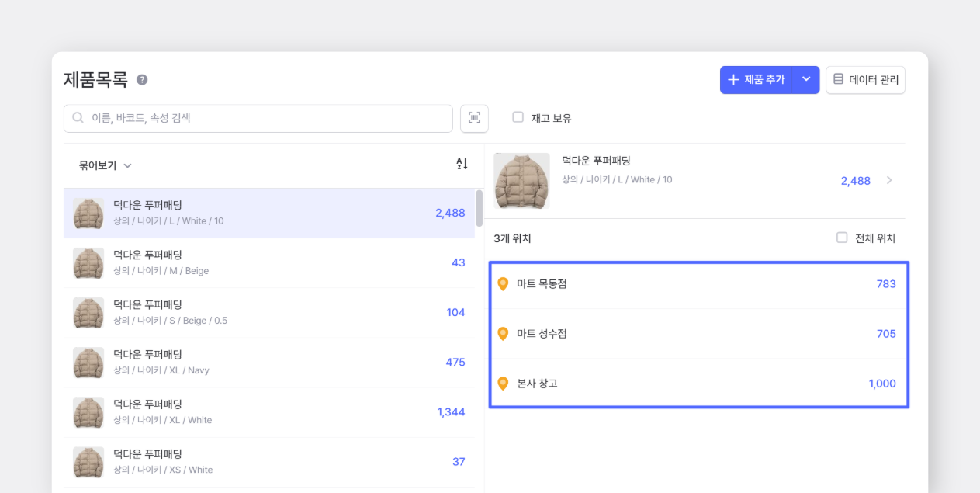Expand the 묶어보기 dropdown
The width and height of the screenshot is (980, 493).
click(105, 165)
